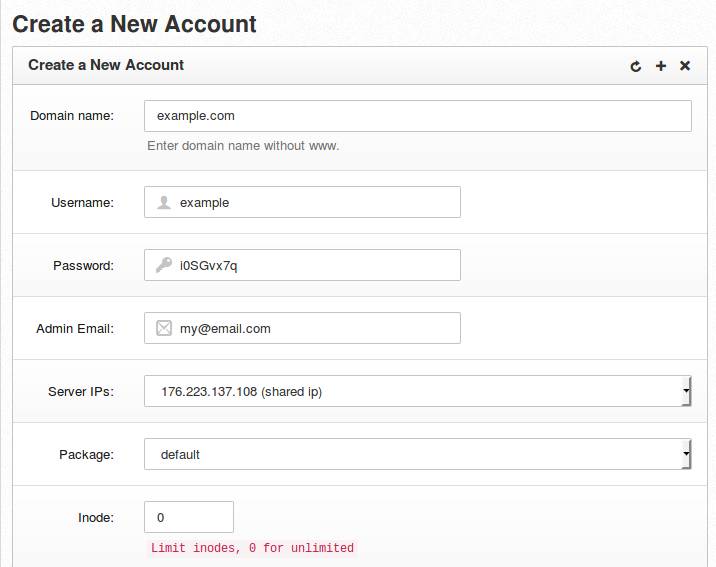Close the Create a New Account panel
Viewport: 716px width, 567px height.
(685, 66)
